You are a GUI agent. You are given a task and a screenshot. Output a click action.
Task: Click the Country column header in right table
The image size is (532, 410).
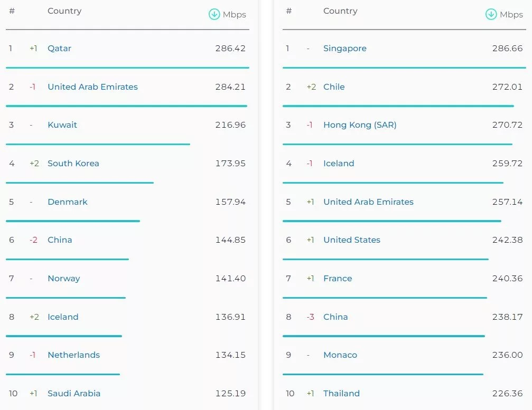tap(340, 11)
